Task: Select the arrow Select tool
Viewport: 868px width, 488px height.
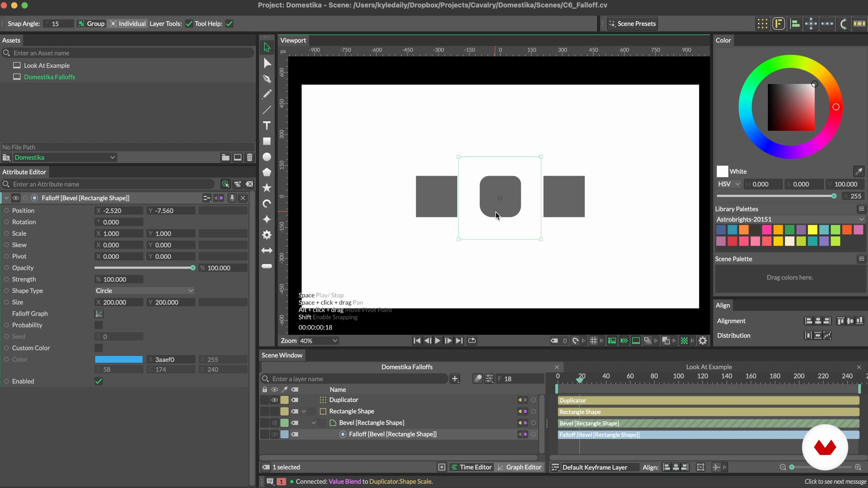Action: (267, 47)
